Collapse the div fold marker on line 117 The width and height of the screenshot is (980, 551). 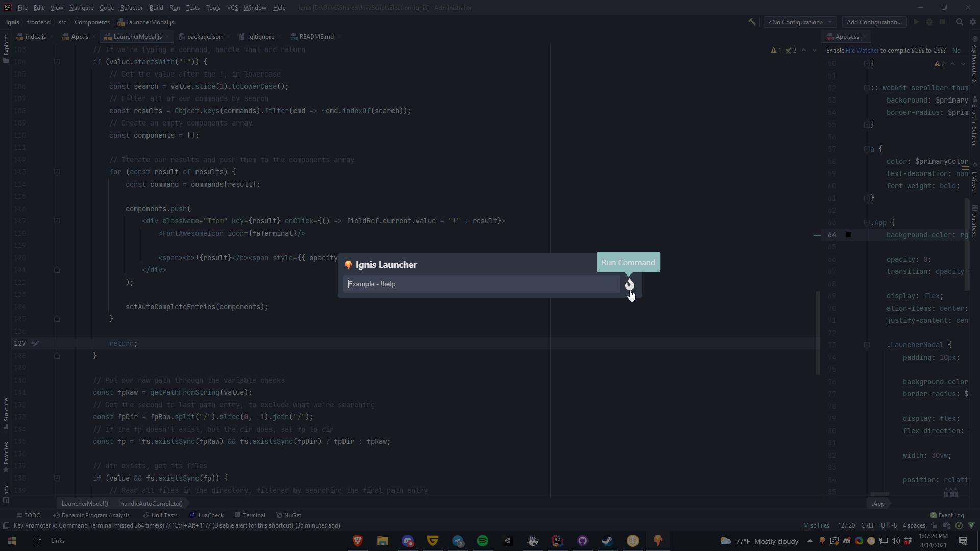pyautogui.click(x=57, y=221)
